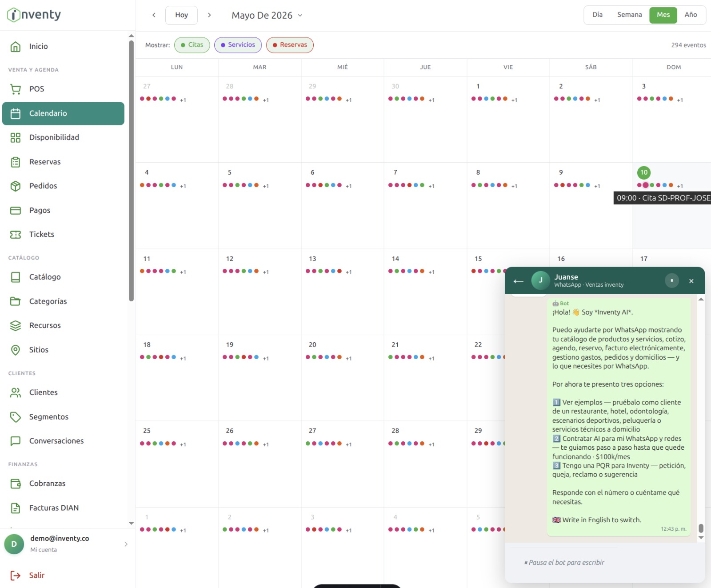The image size is (711, 588).
Task: Click the Inicio home icon
Action: pyautogui.click(x=16, y=46)
